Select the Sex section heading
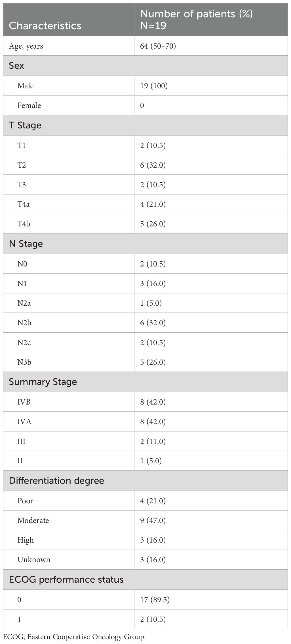This screenshot has height=644, width=291. pyautogui.click(x=16, y=66)
